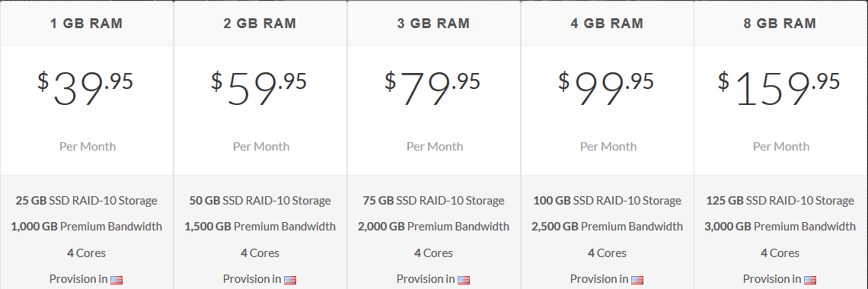Click 75 GB SSD RAID-10 Storage feature

[x=433, y=201]
